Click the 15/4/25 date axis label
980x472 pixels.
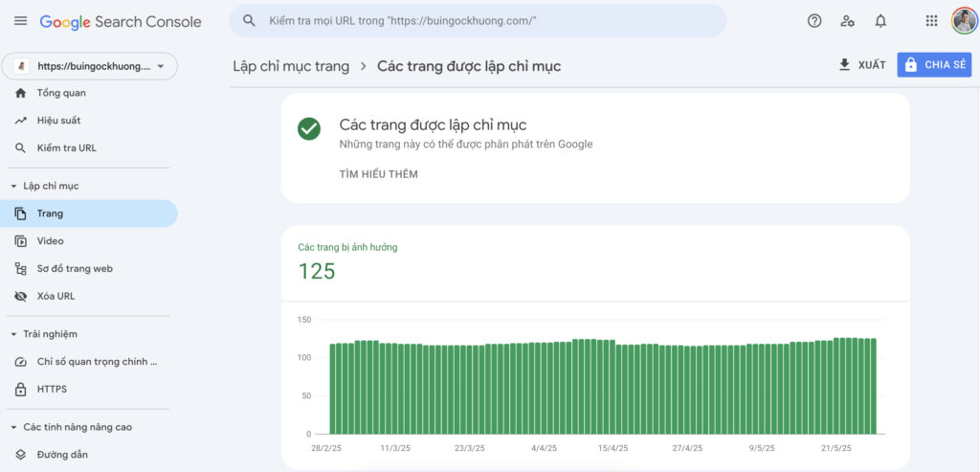(x=613, y=448)
